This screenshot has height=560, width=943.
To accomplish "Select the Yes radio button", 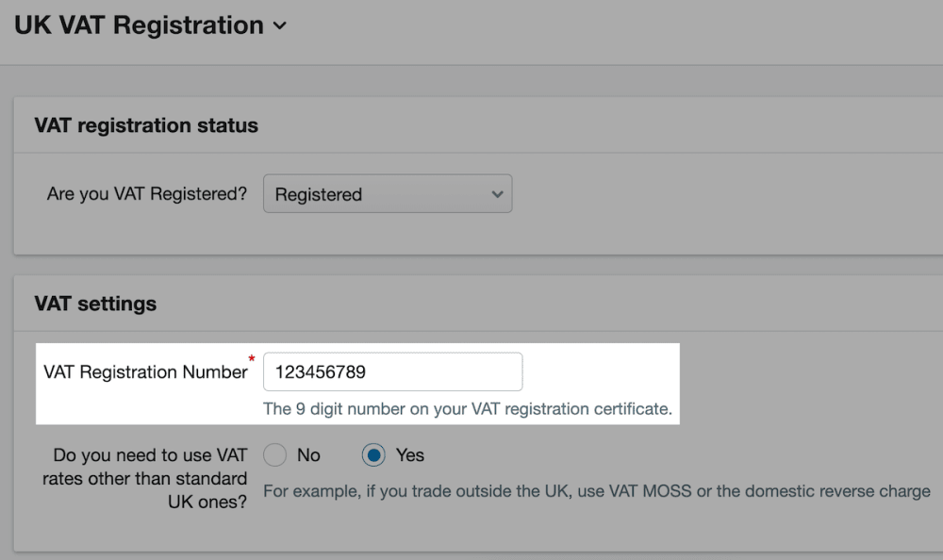I will pos(373,455).
